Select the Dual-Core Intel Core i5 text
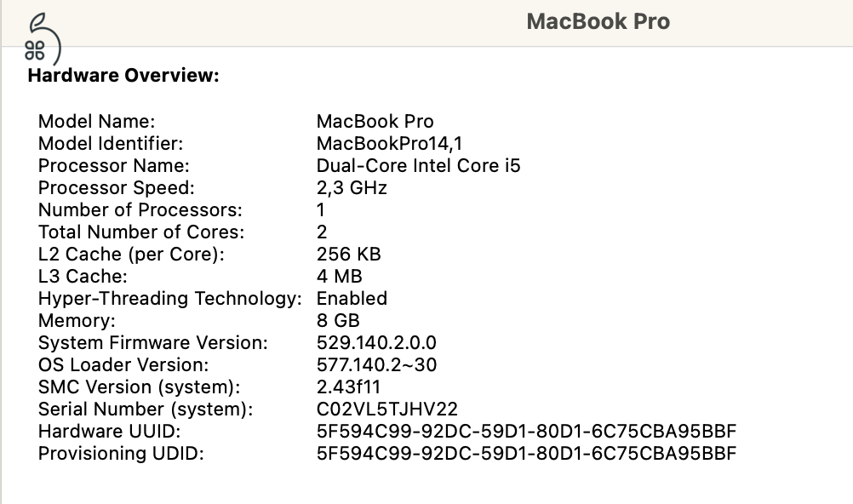This screenshot has height=504, width=853. pyautogui.click(x=420, y=165)
